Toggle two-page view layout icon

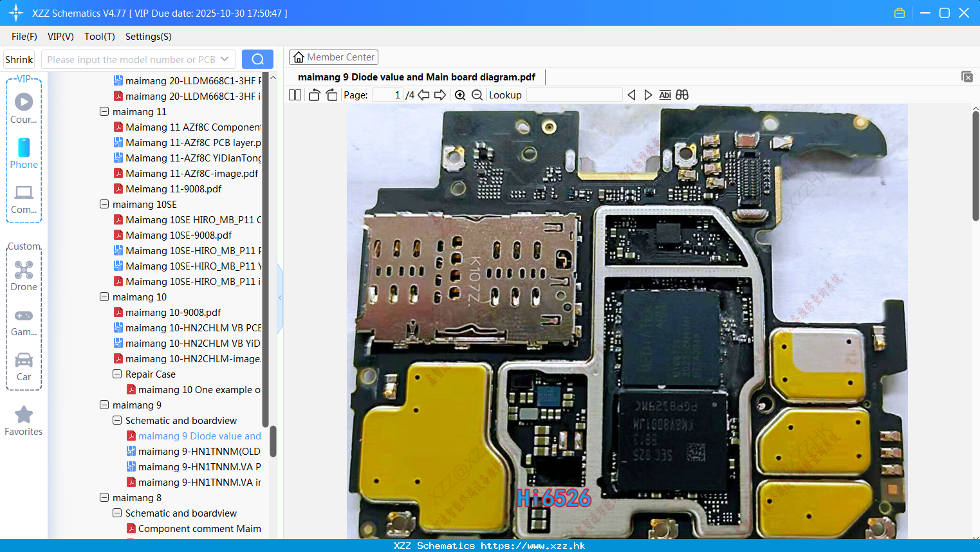tap(295, 95)
